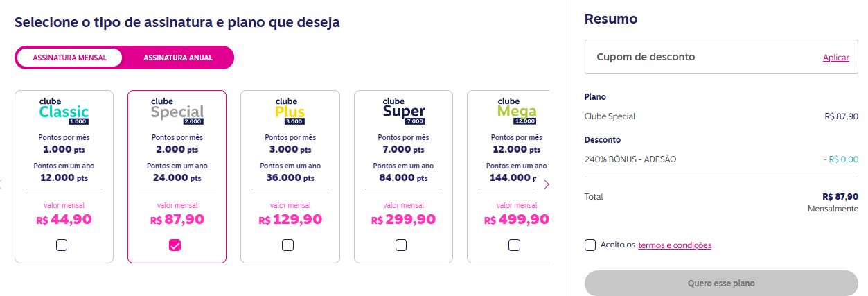The height and width of the screenshot is (296, 868).
Task: Select the Clube Classic plan checkbox
Action: [62, 245]
